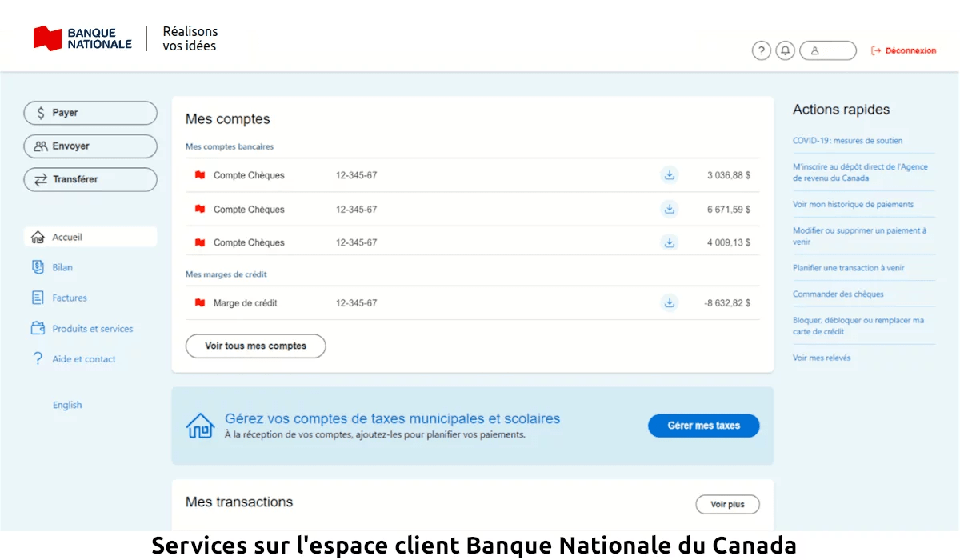Download the Marge de crédit statement
Viewport: 960px width, 560px height.
(x=669, y=302)
